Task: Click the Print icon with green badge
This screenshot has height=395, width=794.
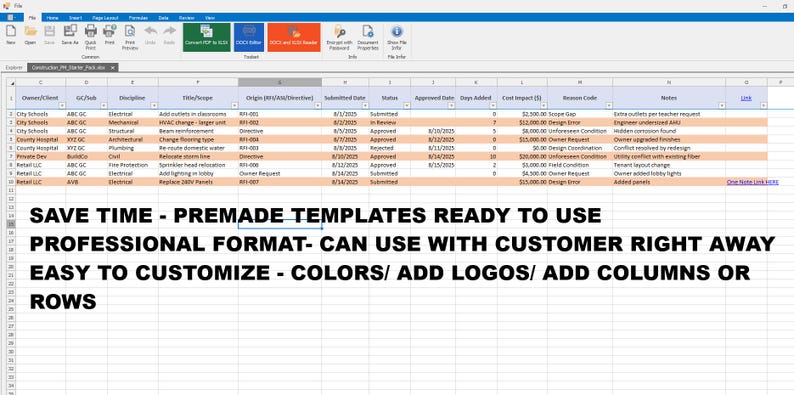Action: [109, 34]
